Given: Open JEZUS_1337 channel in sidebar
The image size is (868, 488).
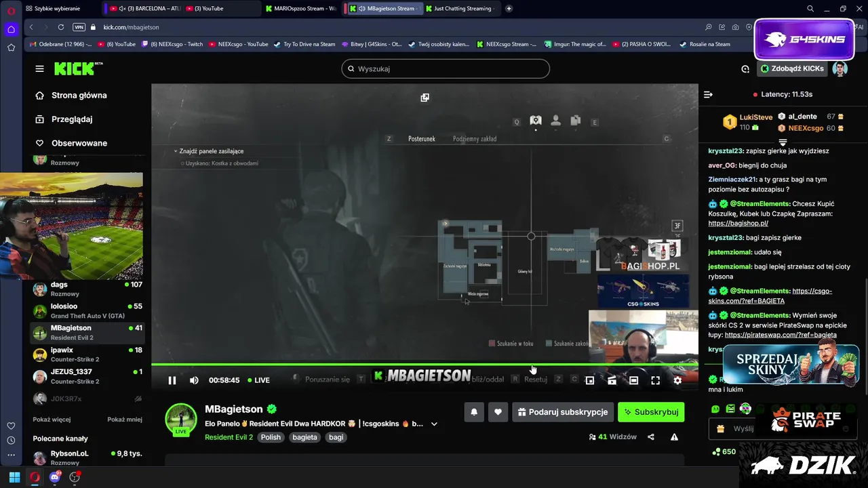Looking at the screenshot, I should (87, 376).
